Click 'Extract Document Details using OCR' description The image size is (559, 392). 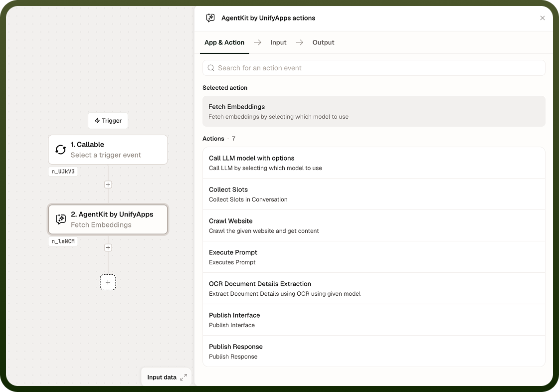(285, 294)
